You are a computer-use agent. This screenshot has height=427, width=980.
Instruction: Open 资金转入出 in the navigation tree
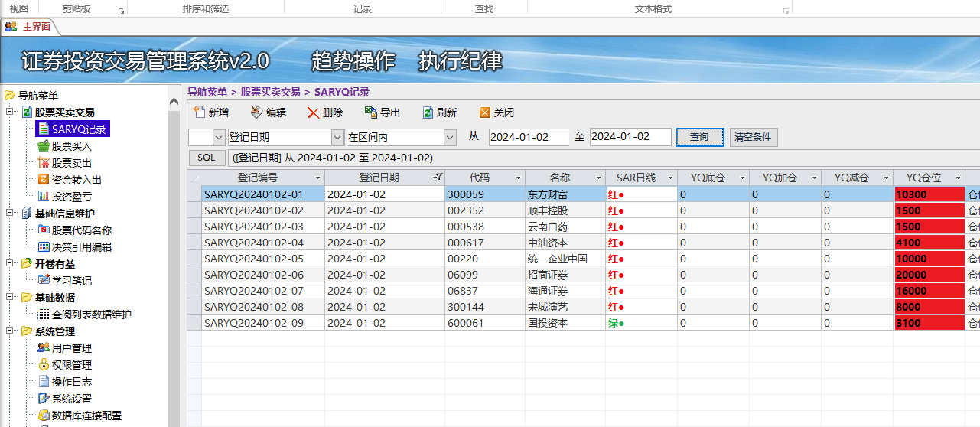click(x=70, y=180)
